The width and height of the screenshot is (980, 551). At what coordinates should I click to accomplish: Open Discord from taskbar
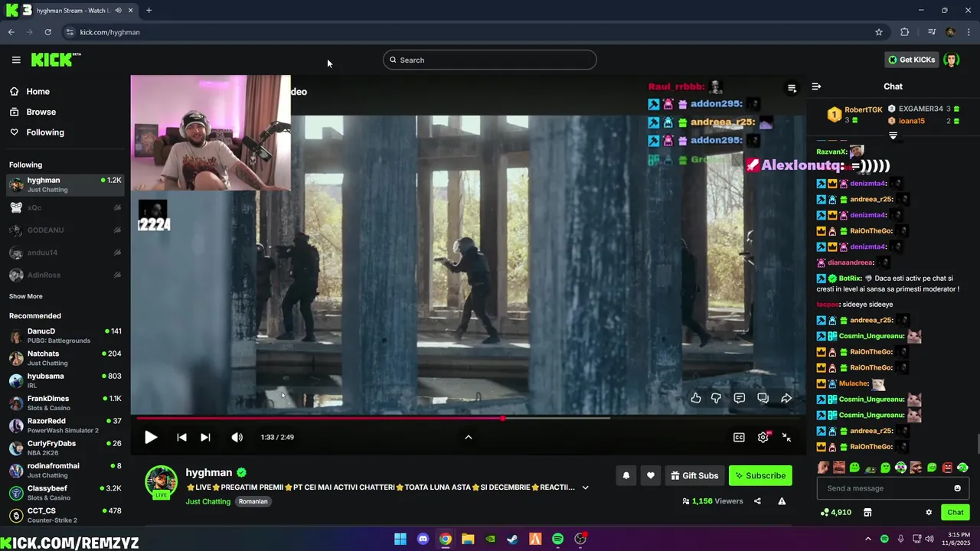(x=423, y=539)
